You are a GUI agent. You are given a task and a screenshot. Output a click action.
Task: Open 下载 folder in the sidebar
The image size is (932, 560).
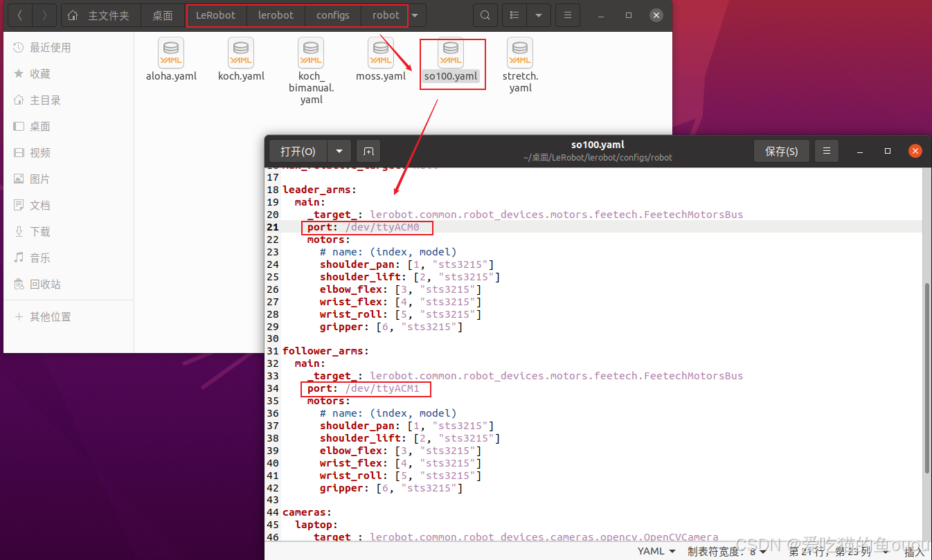pyautogui.click(x=69, y=231)
